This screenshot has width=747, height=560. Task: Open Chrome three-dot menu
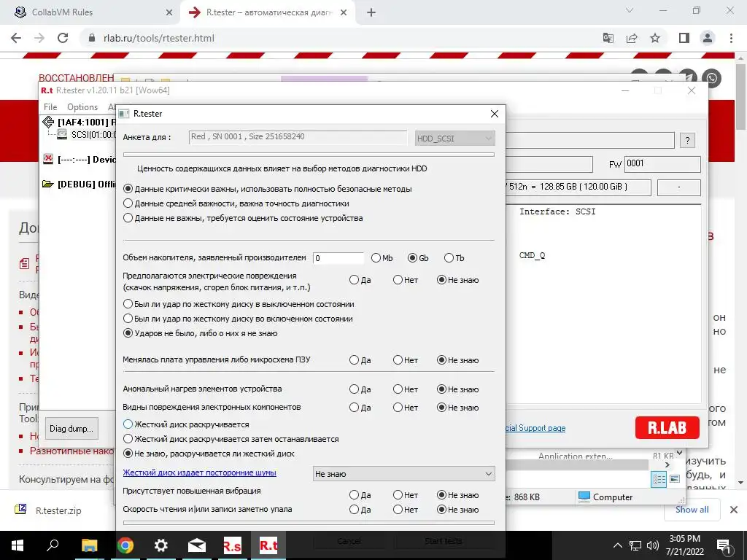[x=731, y=38]
